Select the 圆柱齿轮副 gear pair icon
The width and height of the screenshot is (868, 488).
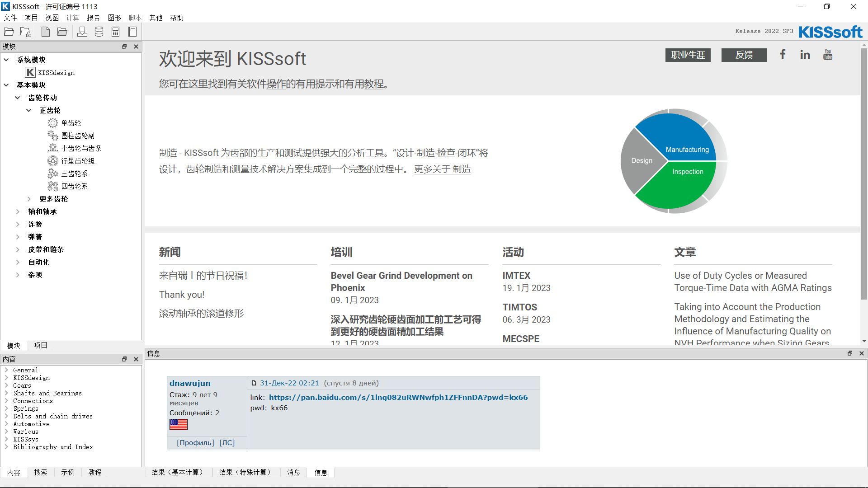coord(53,136)
